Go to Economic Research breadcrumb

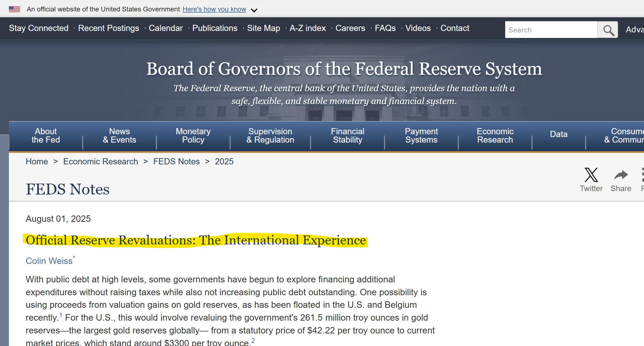click(101, 162)
